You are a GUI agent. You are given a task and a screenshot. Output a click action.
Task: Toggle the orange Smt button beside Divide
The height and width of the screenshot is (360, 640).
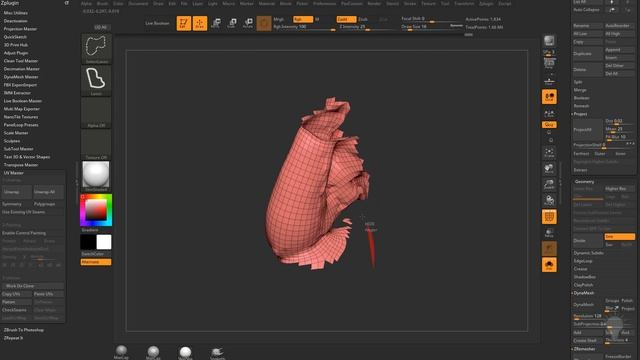pyautogui.click(x=619, y=237)
